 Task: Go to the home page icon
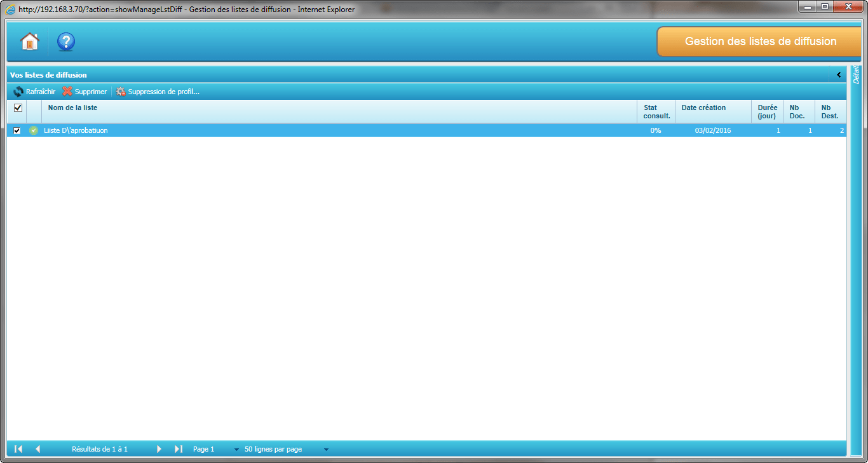coord(29,41)
